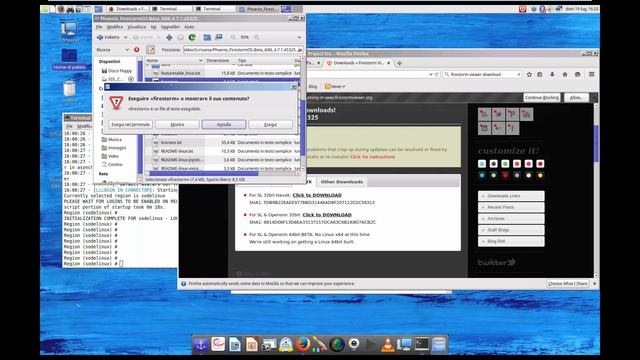
Task: Click the Choose What I Share button
Action: tap(567, 284)
